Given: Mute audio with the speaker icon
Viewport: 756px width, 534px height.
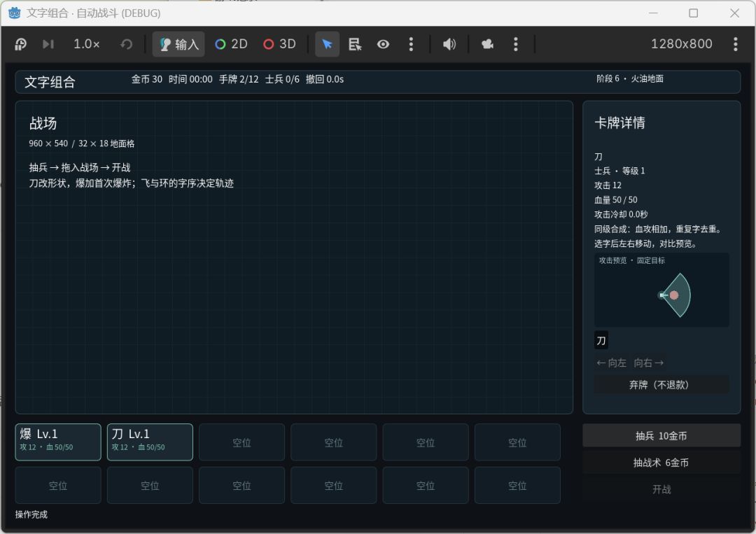Looking at the screenshot, I should [x=449, y=44].
